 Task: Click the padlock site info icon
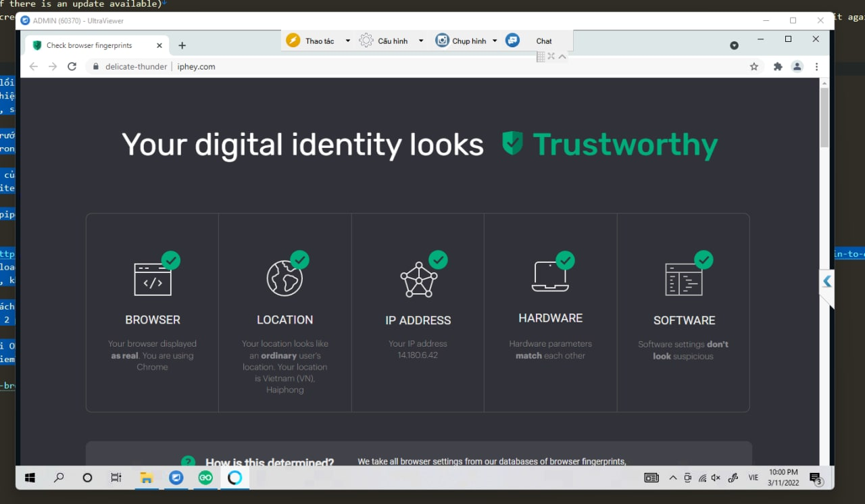coord(96,67)
